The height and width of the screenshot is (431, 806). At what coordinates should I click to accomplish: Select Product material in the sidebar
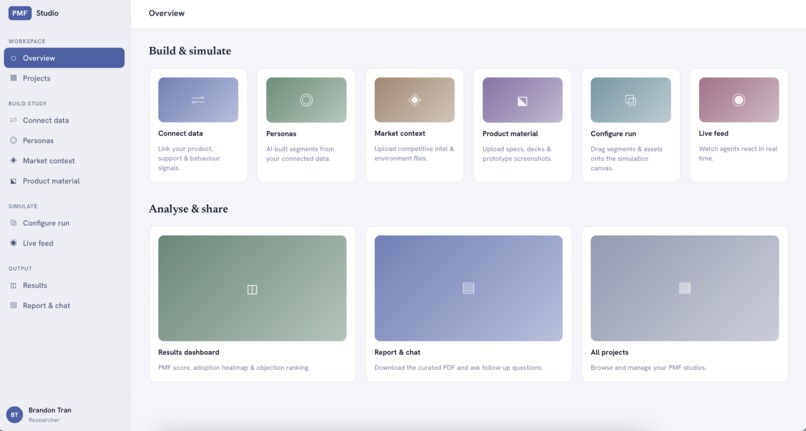pyautogui.click(x=64, y=181)
